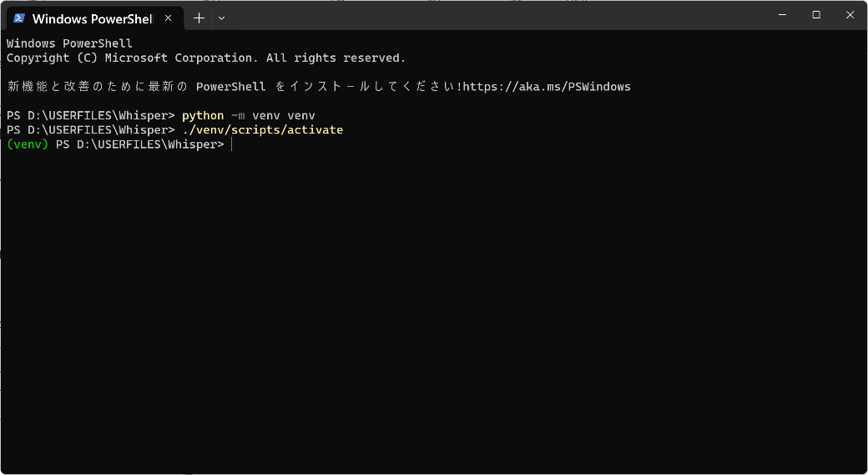Click the './venv/scripts/activate' command text
This screenshot has height=475, width=868.
tap(262, 129)
